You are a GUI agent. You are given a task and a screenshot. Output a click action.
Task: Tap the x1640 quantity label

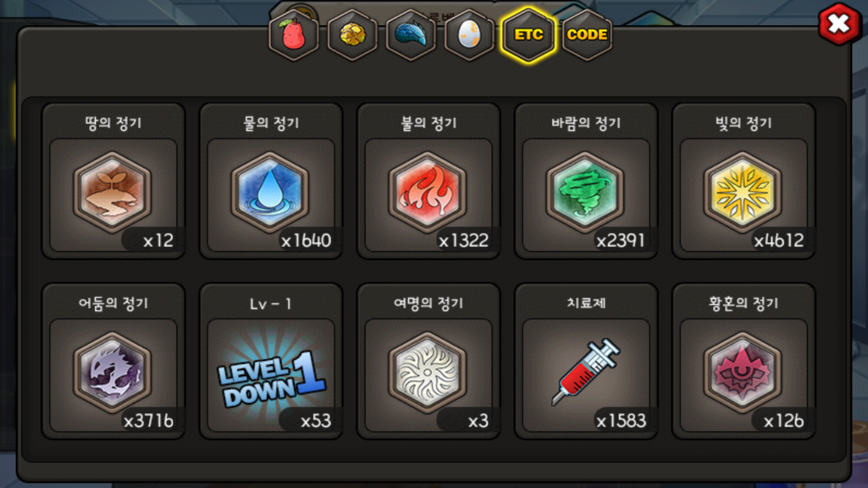[306, 240]
